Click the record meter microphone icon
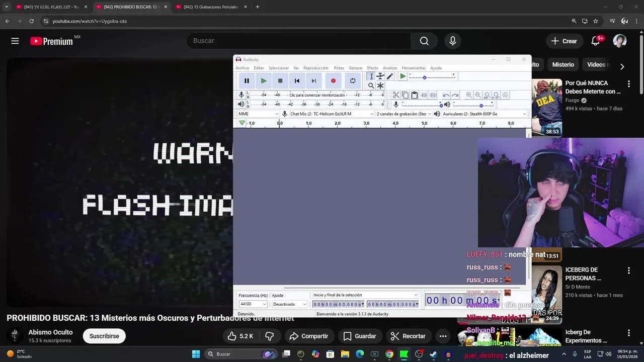The height and width of the screenshot is (362, 644). 242,95
